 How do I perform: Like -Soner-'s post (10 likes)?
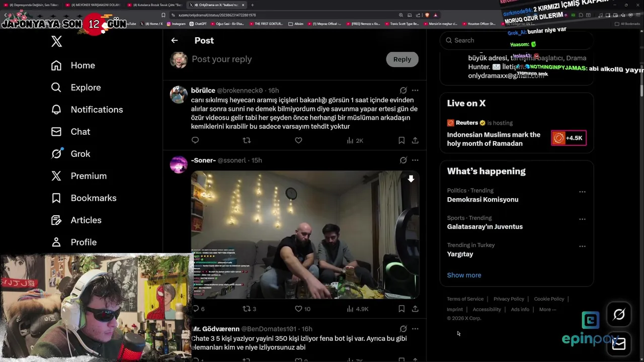[x=302, y=309]
